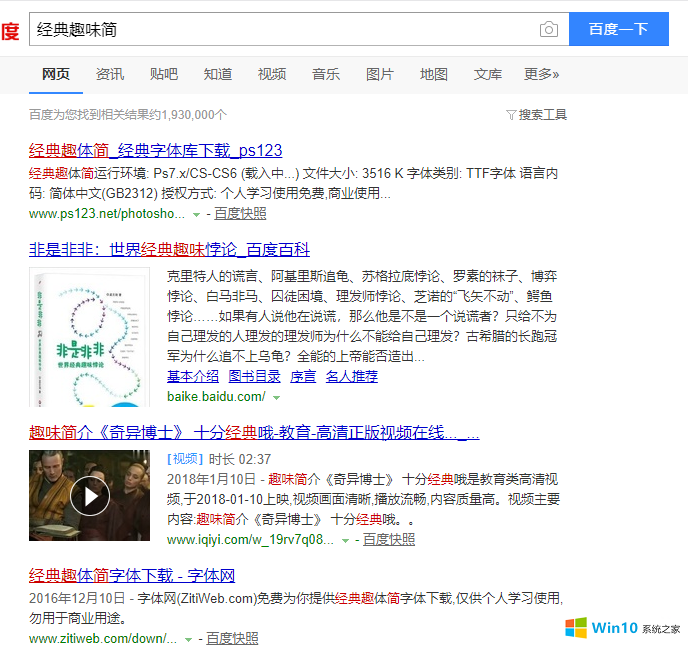
Task: Click the play button on the video thumbnail
Action: click(90, 496)
